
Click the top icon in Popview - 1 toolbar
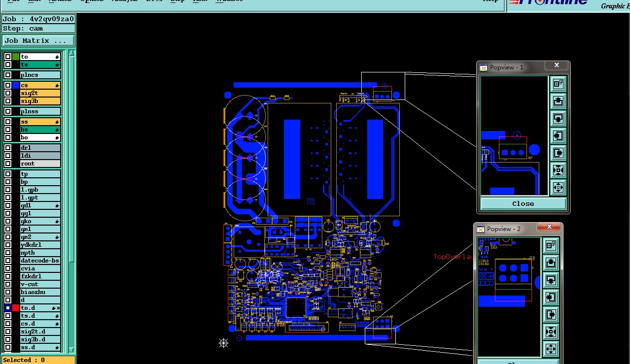pos(558,84)
